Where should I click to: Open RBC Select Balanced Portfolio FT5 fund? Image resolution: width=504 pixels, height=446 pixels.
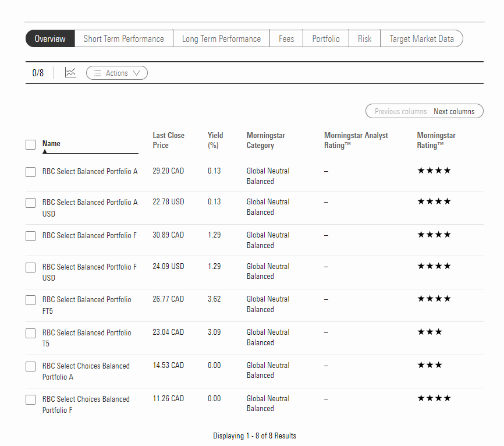pos(87,305)
